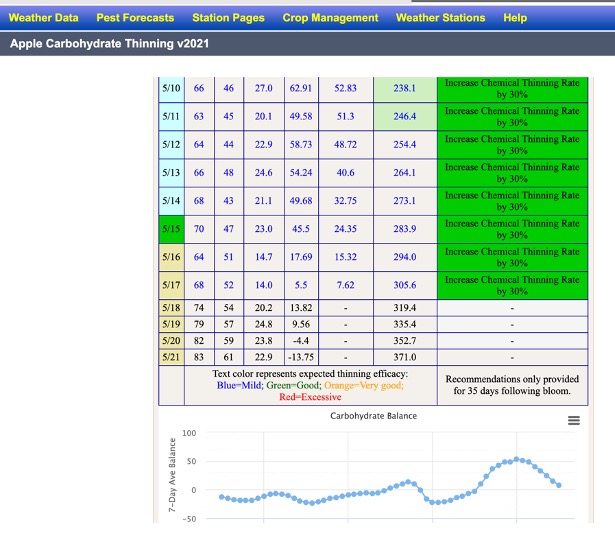Open the Pest Forecasts menu
This screenshot has width=615, height=540.
pos(135,18)
